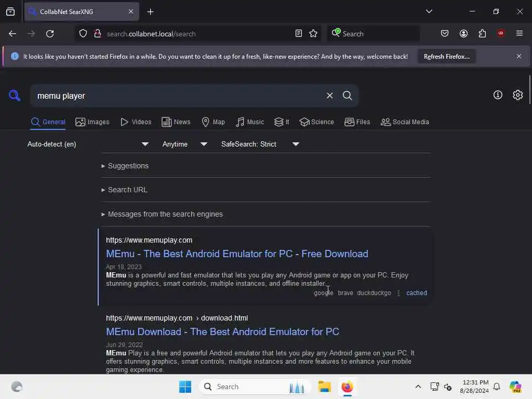Open the taskbar clock showing 12:31 PM

474,387
